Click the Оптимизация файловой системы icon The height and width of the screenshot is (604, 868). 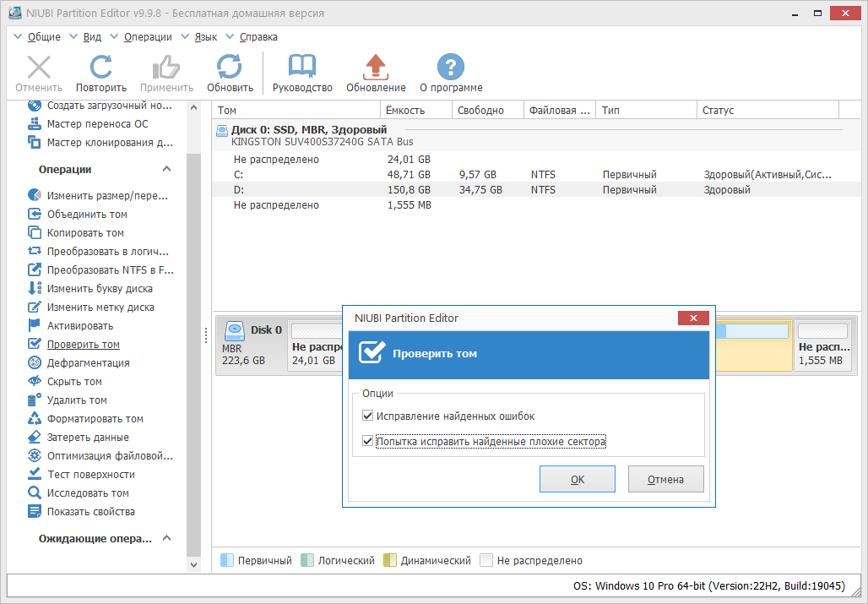35,455
